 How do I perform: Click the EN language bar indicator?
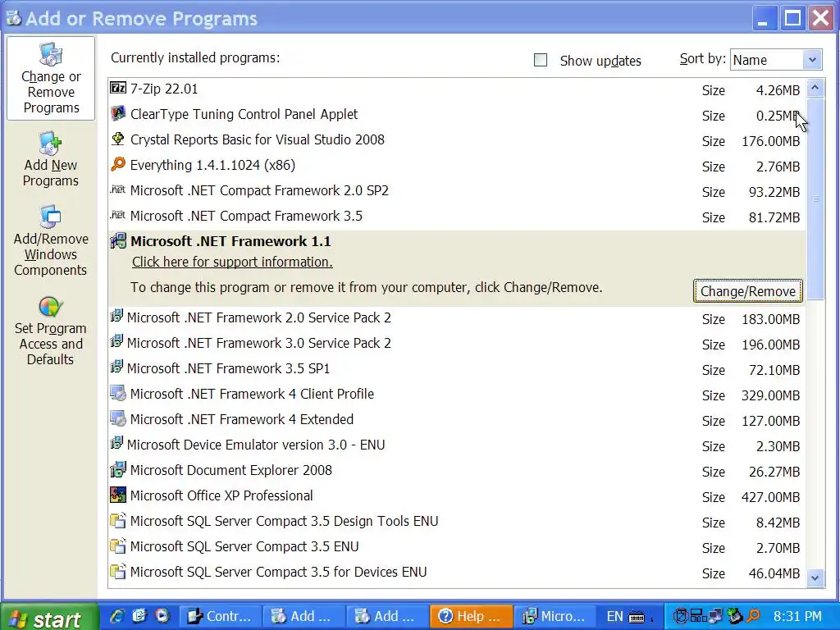(x=614, y=617)
